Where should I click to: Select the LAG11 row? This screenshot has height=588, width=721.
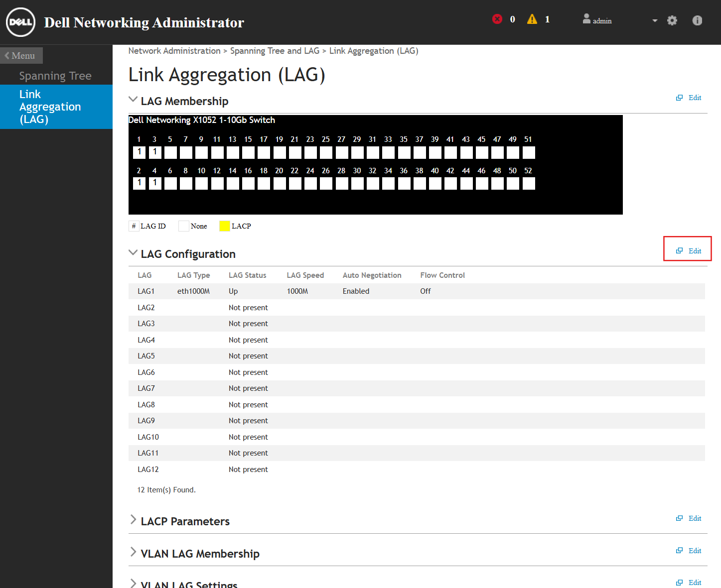point(417,453)
